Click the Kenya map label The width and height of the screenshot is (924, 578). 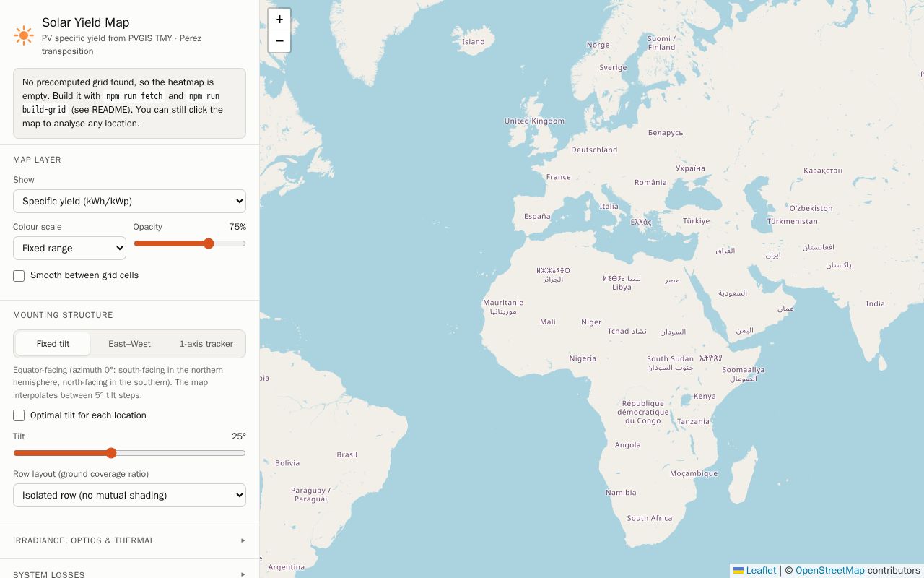point(705,396)
